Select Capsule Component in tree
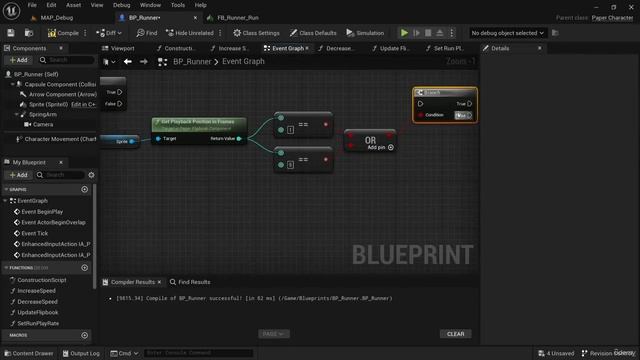This screenshot has width=640, height=360. 60,84
